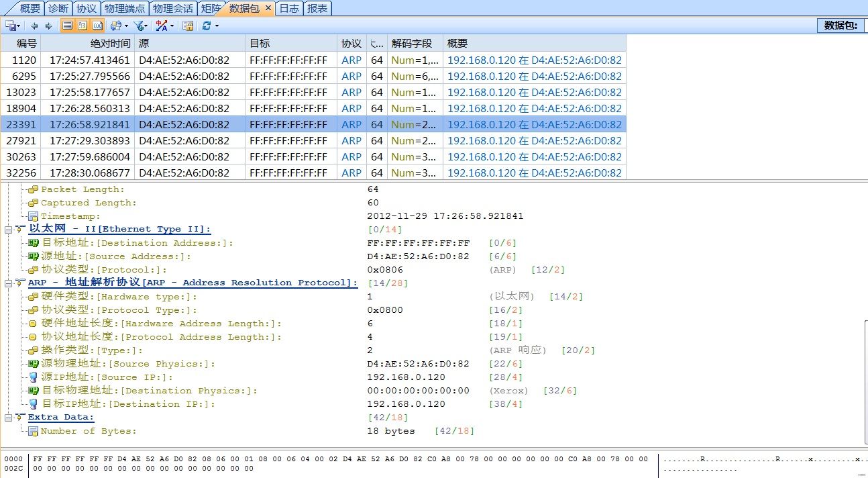Click the save/export packets icon
This screenshot has width=868, height=478.
pyautogui.click(x=10, y=26)
